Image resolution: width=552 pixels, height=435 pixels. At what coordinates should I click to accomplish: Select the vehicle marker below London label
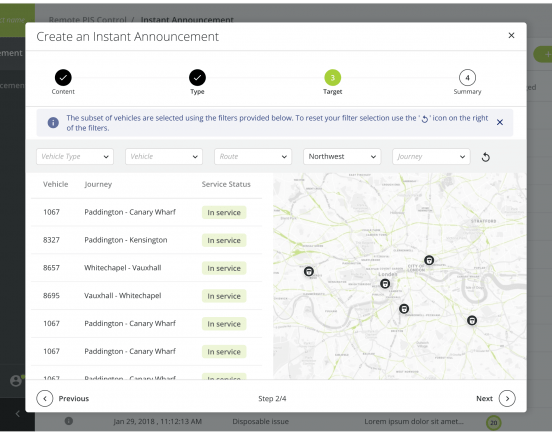pyautogui.click(x=385, y=283)
